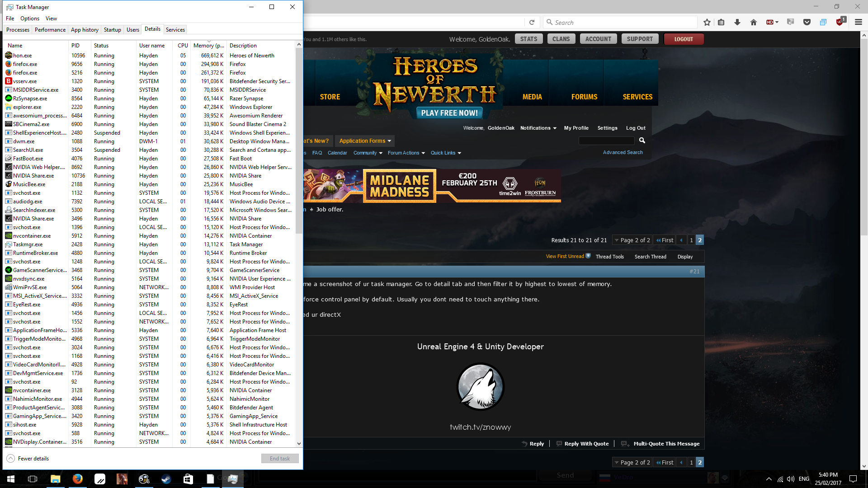
Task: Open Task Manager File menu
Action: pyautogui.click(x=10, y=19)
